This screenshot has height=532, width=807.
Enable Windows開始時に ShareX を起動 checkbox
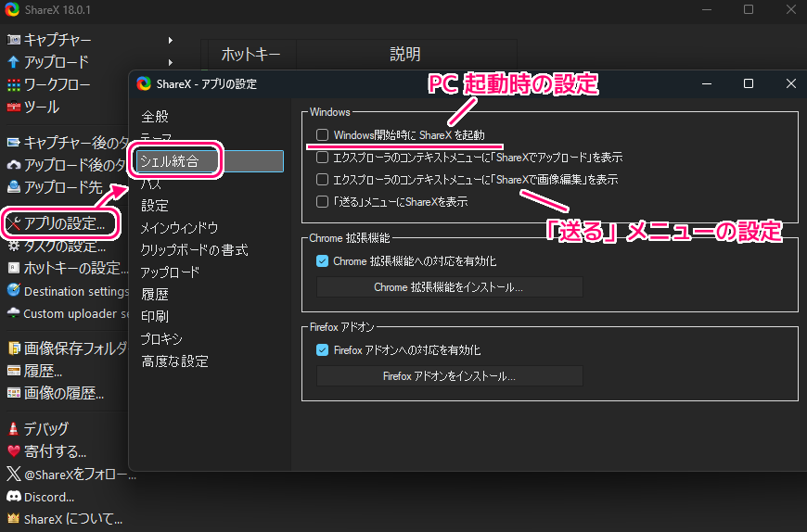coord(322,134)
